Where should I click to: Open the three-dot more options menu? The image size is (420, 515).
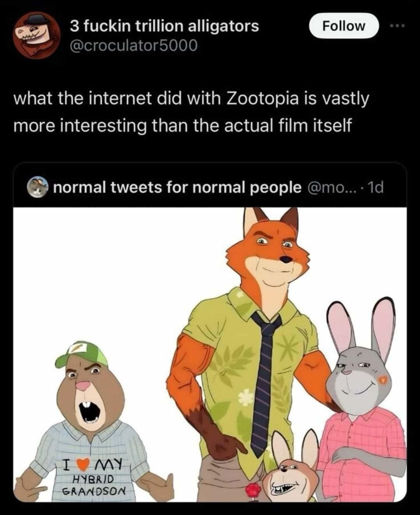point(399,26)
